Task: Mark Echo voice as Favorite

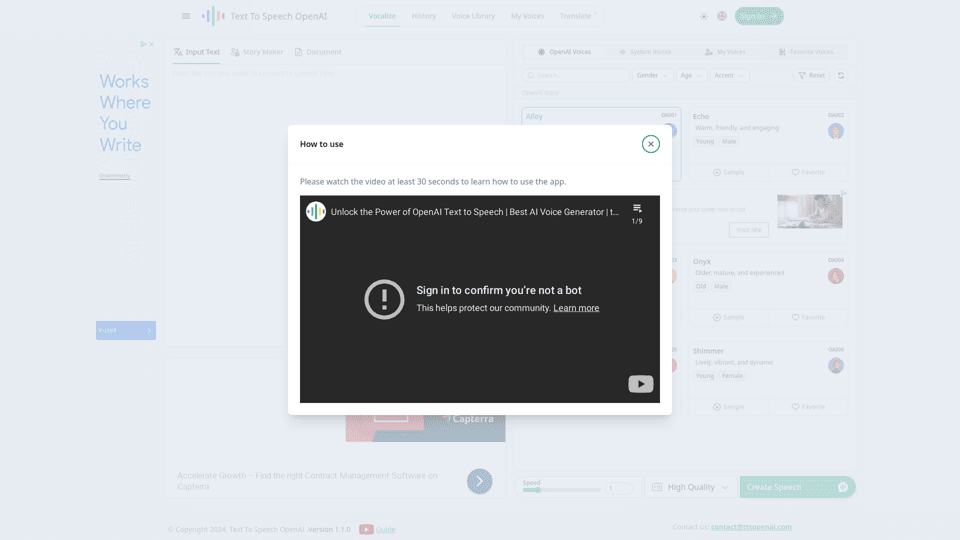Action: (808, 172)
